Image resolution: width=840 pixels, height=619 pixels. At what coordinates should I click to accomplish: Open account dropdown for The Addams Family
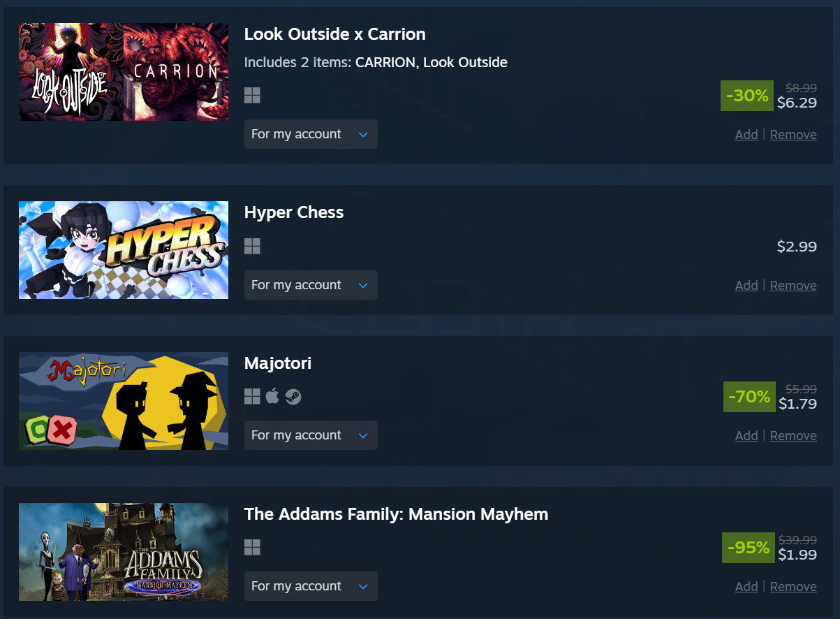311,586
